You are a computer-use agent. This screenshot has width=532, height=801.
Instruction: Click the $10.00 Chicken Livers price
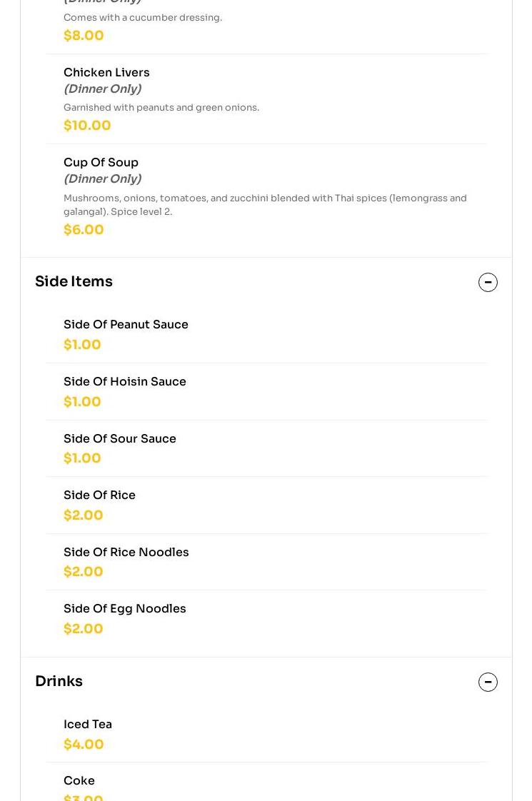(x=87, y=126)
